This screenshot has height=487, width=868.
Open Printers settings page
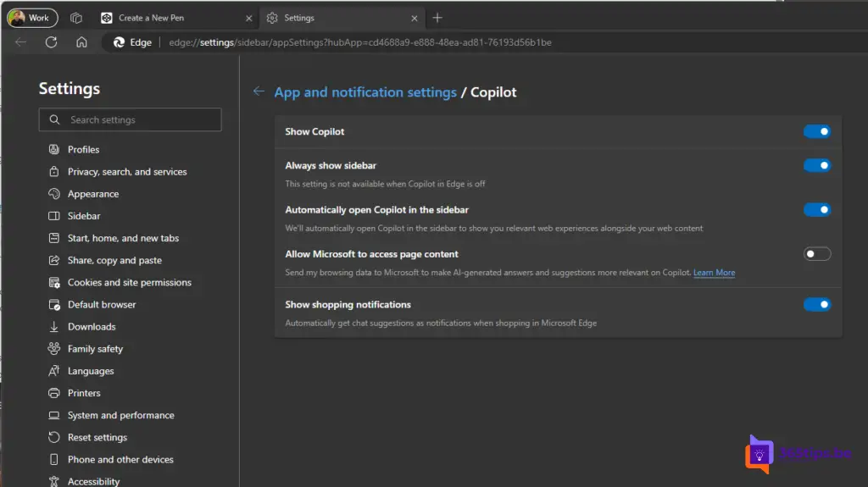84,393
